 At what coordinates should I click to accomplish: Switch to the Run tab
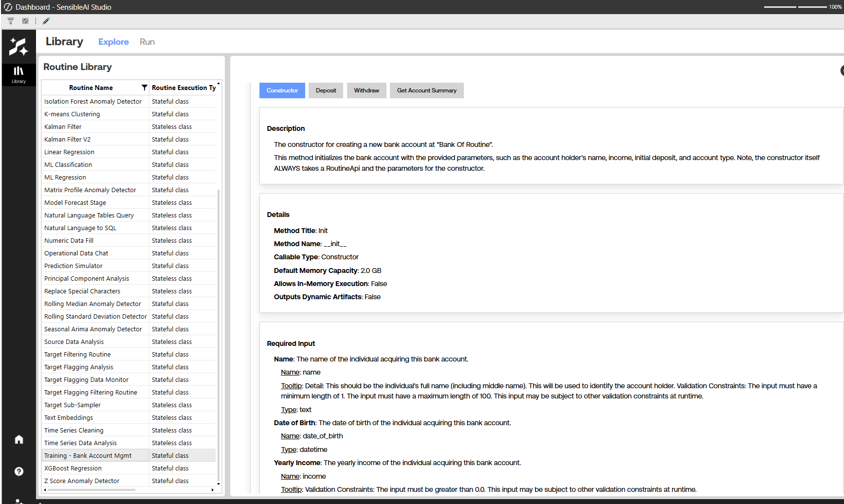[147, 42]
